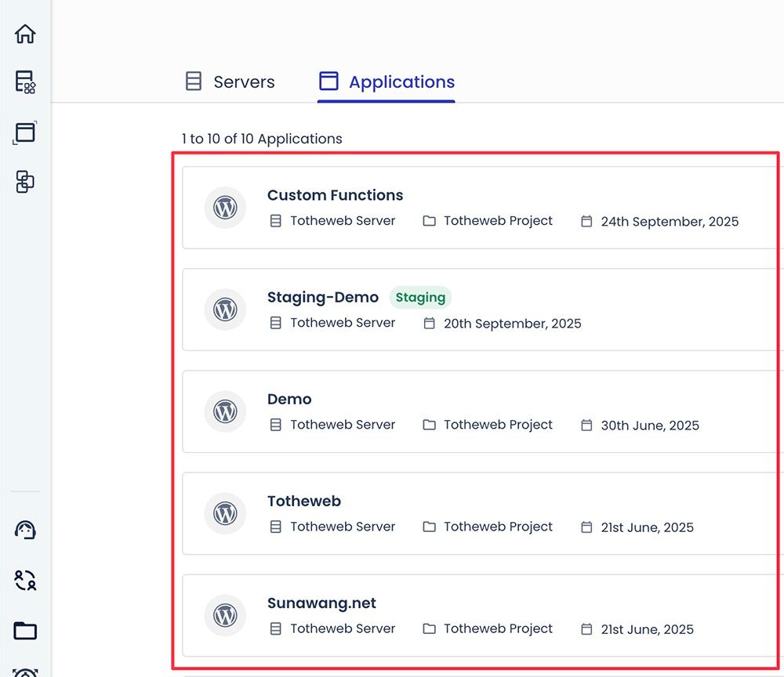Open the Totheweb application
Image resolution: width=784 pixels, height=677 pixels.
coord(304,501)
